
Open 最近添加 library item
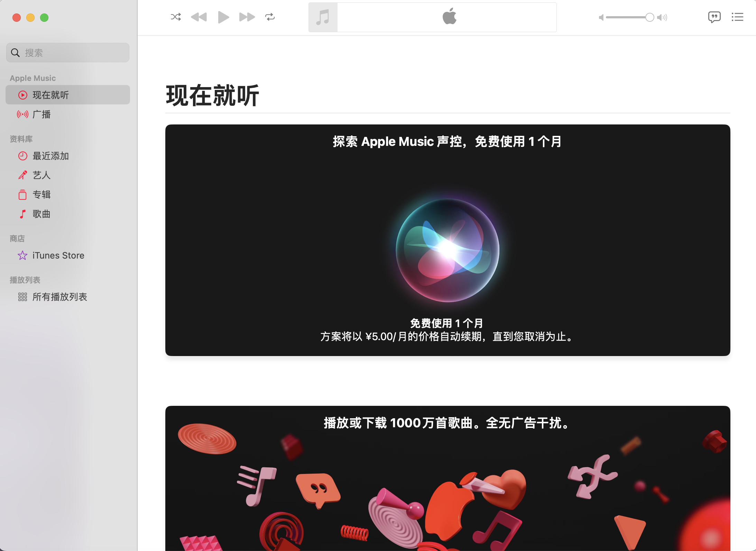(x=50, y=156)
